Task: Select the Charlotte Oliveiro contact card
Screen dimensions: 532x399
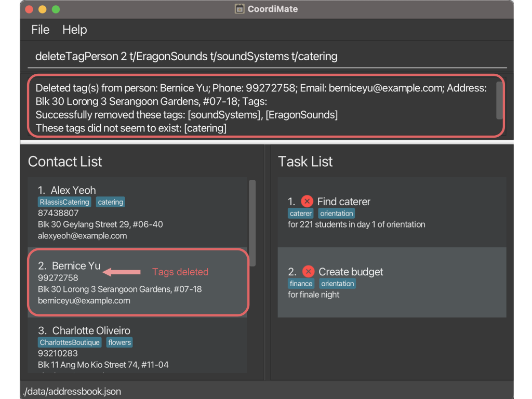Action: pyautogui.click(x=137, y=348)
